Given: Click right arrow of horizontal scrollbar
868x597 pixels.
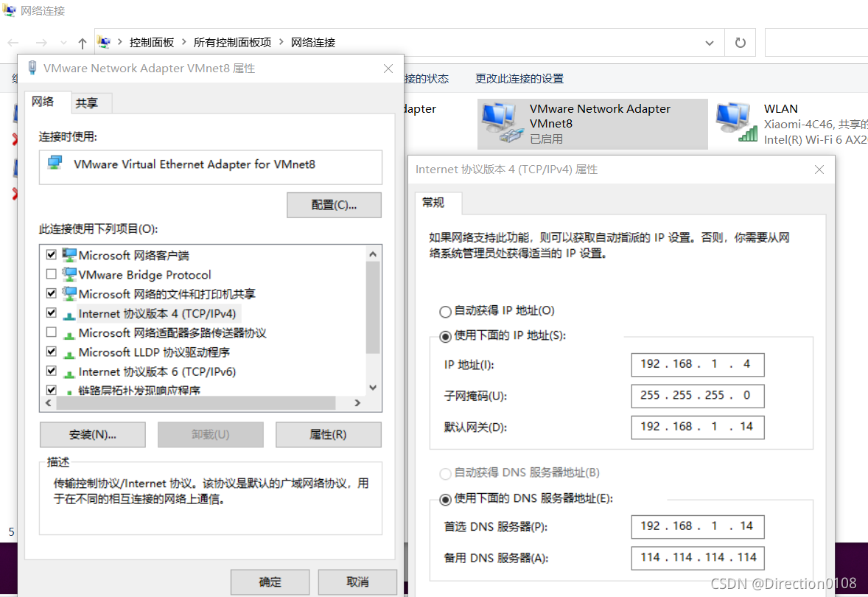Looking at the screenshot, I should coord(357,403).
